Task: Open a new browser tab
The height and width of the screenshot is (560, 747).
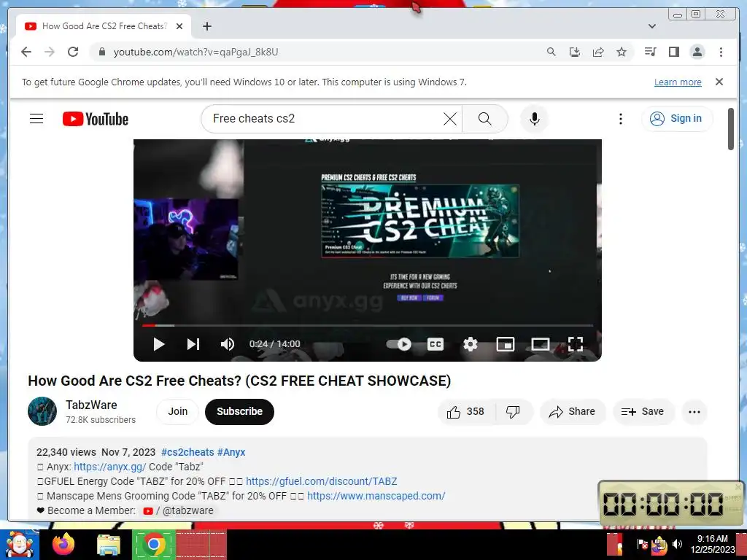Action: 206,26
